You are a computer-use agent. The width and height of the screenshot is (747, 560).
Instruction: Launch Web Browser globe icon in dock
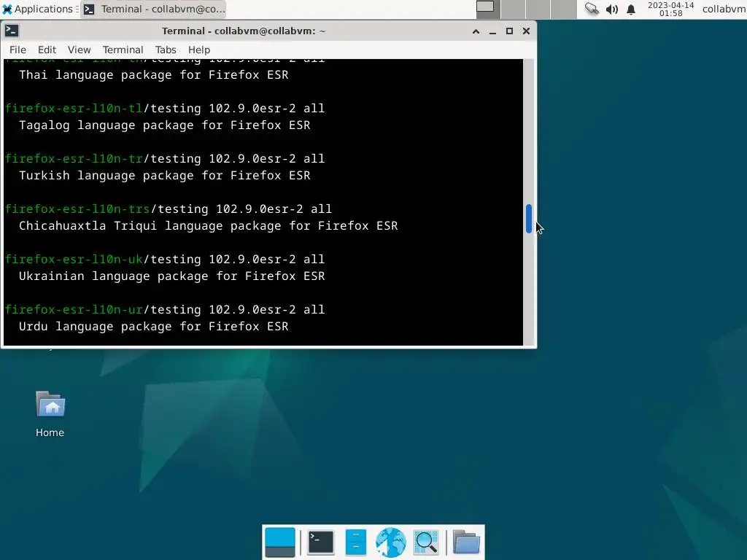click(391, 542)
